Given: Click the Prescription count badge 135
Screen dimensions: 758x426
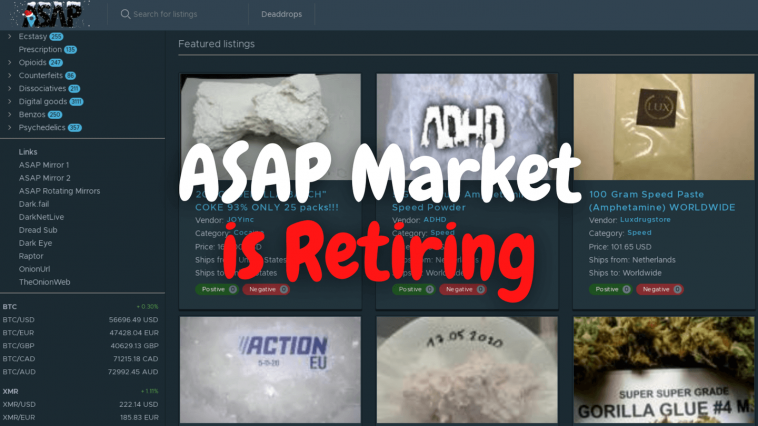Looking at the screenshot, I should click(x=71, y=50).
